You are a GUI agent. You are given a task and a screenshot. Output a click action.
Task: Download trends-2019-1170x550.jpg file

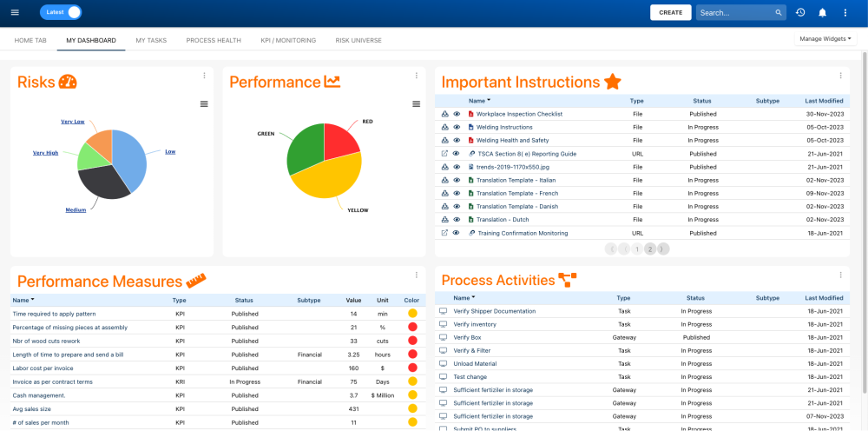pyautogui.click(x=444, y=167)
